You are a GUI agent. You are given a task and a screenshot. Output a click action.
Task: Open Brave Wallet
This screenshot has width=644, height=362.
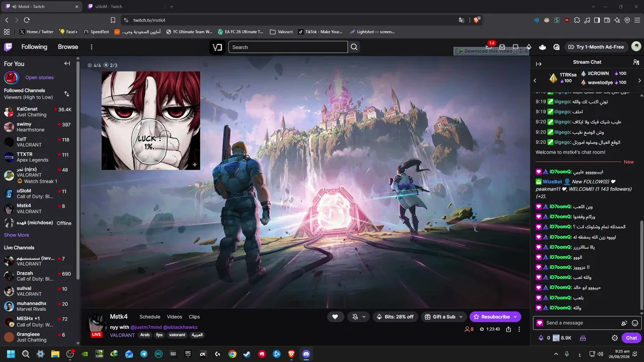click(607, 20)
